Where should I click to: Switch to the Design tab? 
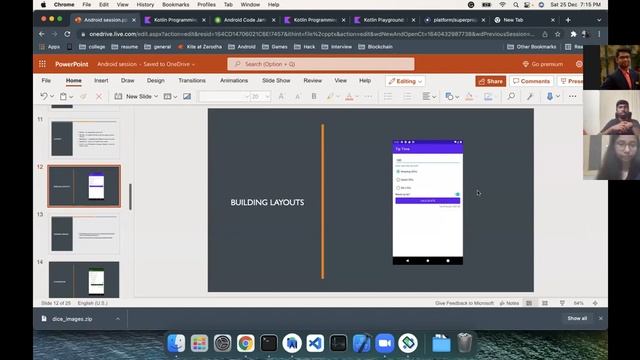point(156,80)
